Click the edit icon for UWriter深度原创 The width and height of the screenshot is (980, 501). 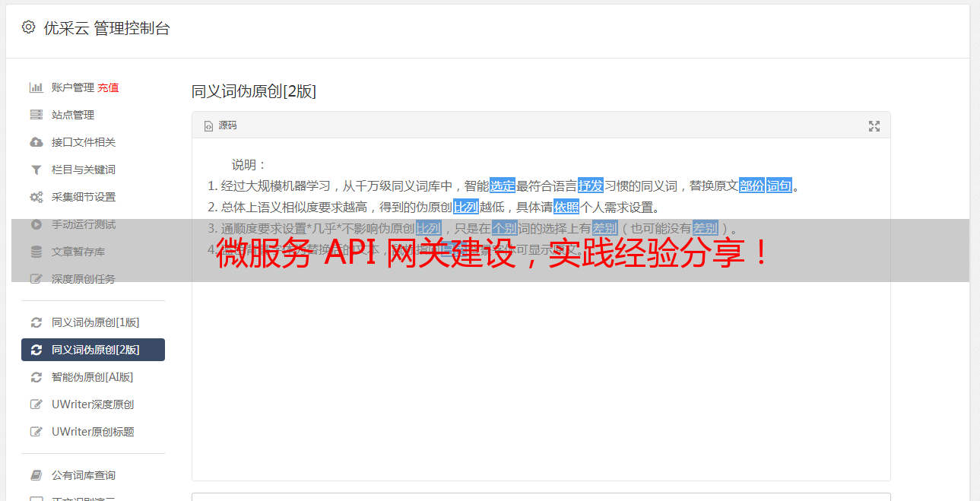click(36, 404)
